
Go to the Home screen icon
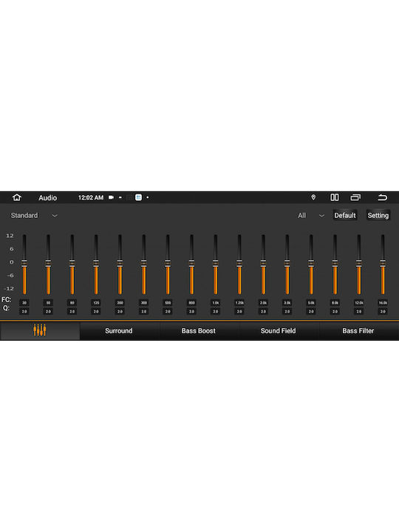click(16, 197)
